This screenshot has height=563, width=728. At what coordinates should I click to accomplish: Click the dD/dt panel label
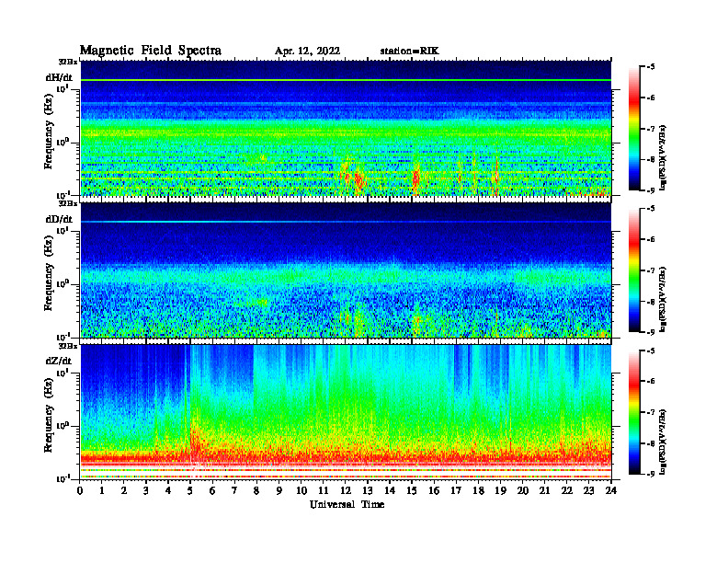tap(59, 219)
